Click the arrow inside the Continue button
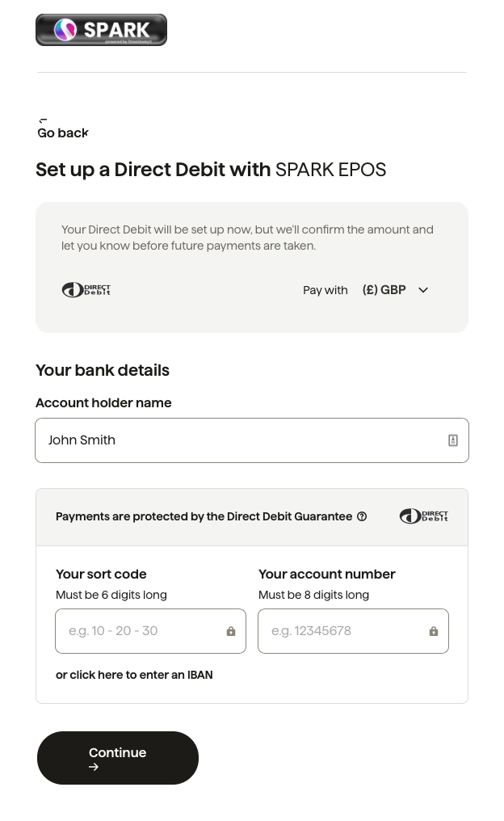This screenshot has width=504, height=821. click(x=93, y=766)
